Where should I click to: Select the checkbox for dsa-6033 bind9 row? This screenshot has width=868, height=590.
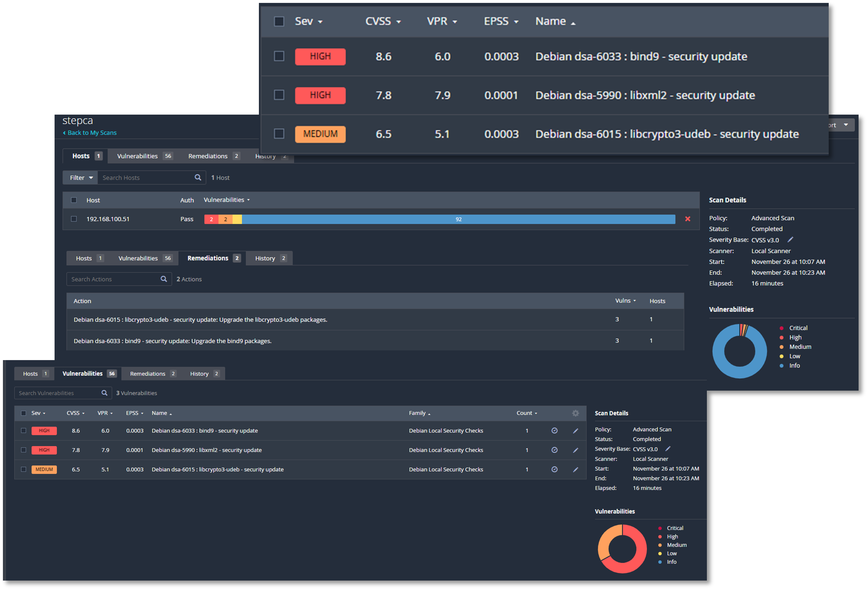tap(23, 431)
